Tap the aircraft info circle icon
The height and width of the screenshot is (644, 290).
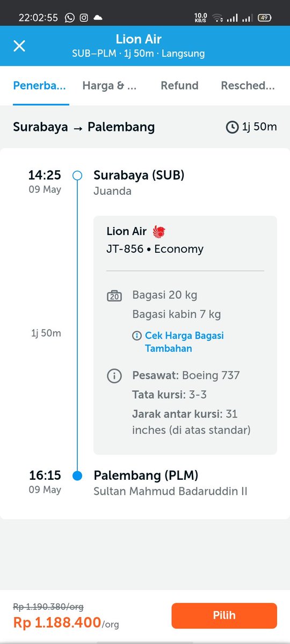[x=114, y=376]
